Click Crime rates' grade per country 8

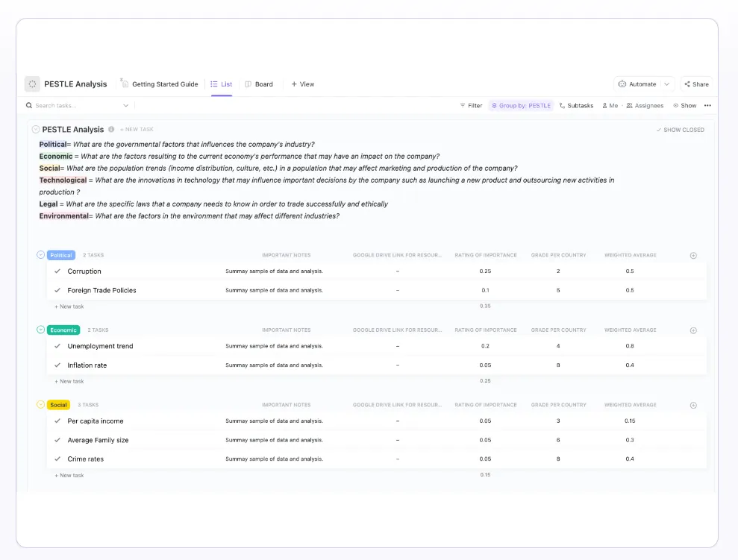558,459
